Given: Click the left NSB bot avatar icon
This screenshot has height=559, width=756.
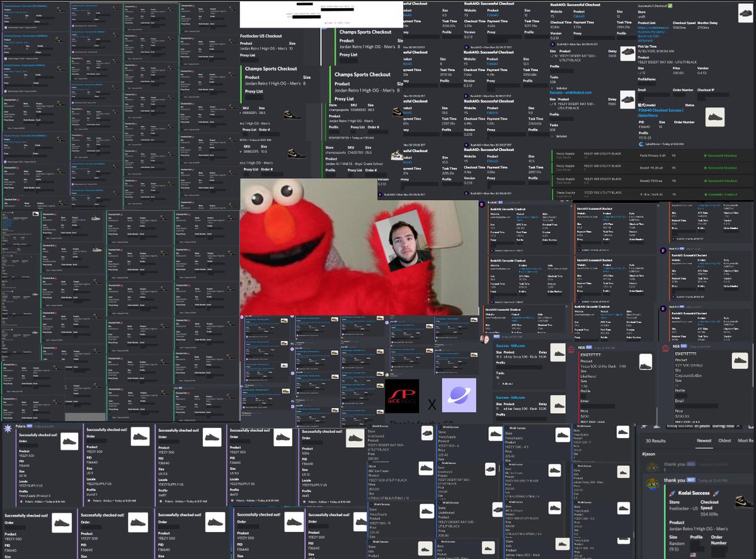Looking at the screenshot, I should (x=571, y=348).
